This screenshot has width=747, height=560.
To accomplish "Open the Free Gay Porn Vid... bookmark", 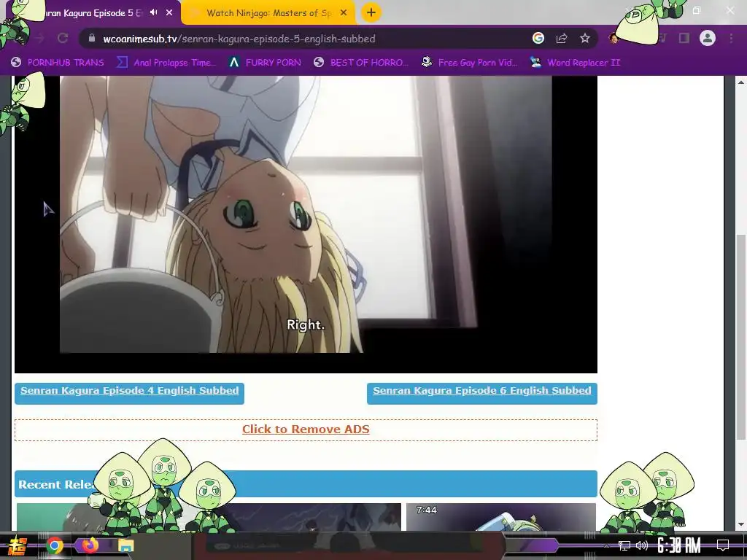I will (470, 63).
